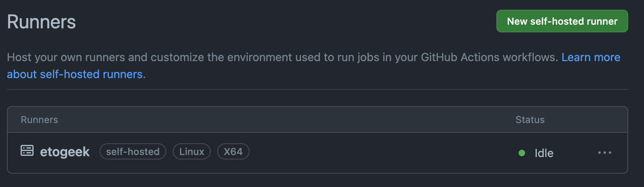Click the Status column header
This screenshot has height=187, width=644.
pyautogui.click(x=530, y=120)
